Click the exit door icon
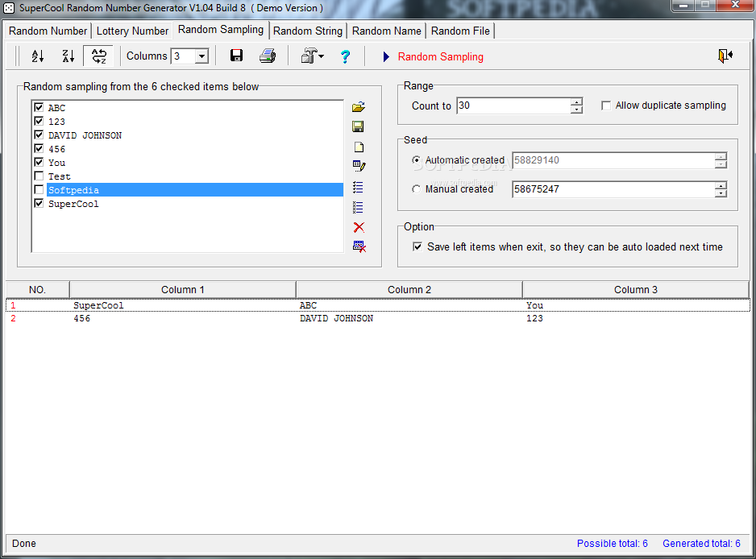This screenshot has height=559, width=756. (x=725, y=56)
